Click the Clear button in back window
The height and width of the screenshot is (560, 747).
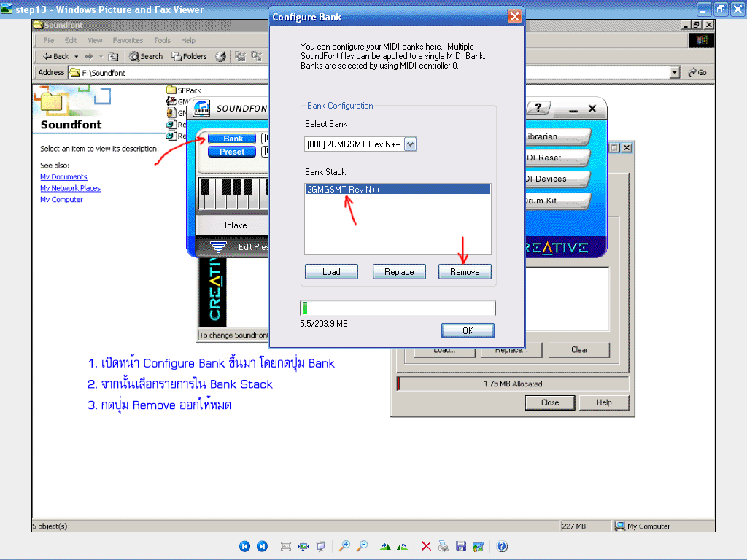click(578, 349)
